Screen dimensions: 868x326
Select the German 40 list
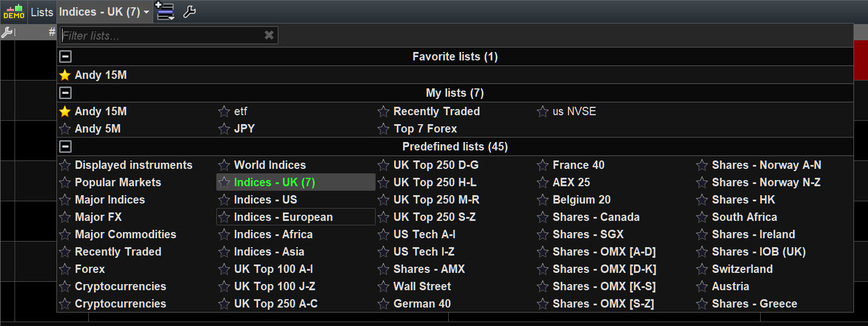coord(421,304)
